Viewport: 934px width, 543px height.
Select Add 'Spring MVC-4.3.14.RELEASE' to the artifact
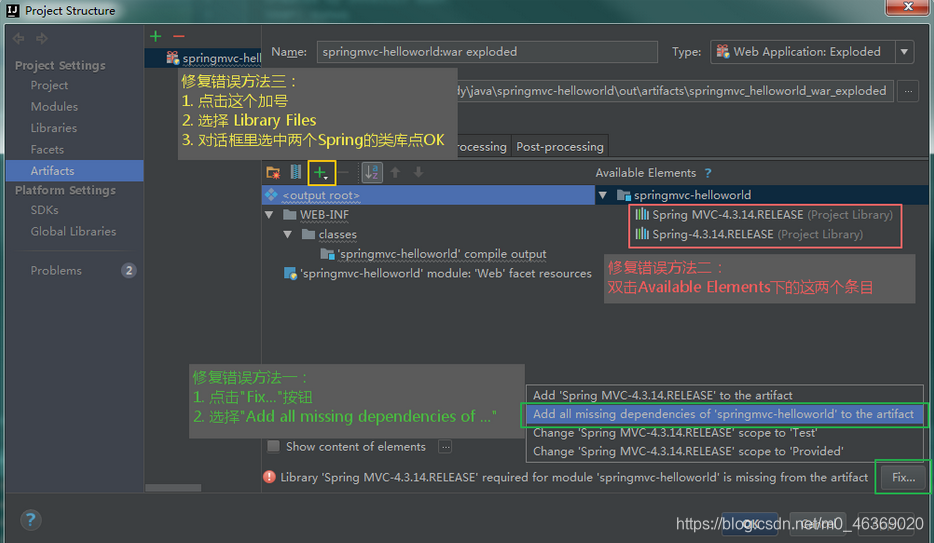(662, 395)
